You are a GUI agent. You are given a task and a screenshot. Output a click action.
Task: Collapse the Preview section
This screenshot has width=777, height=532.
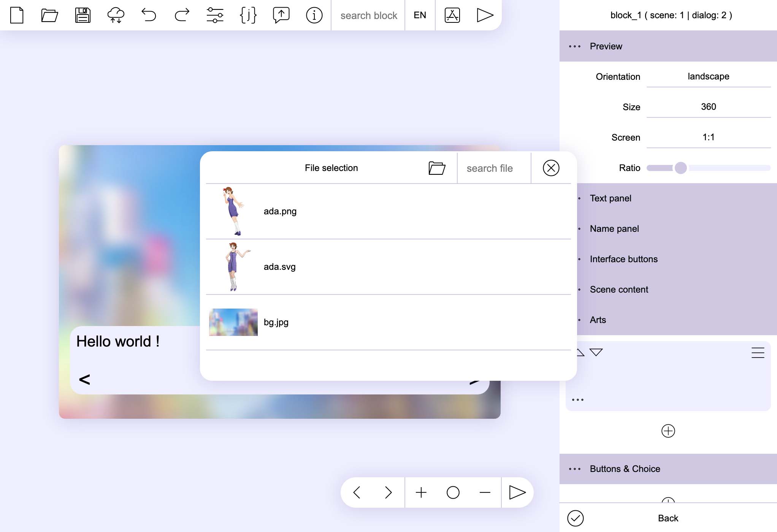(606, 46)
